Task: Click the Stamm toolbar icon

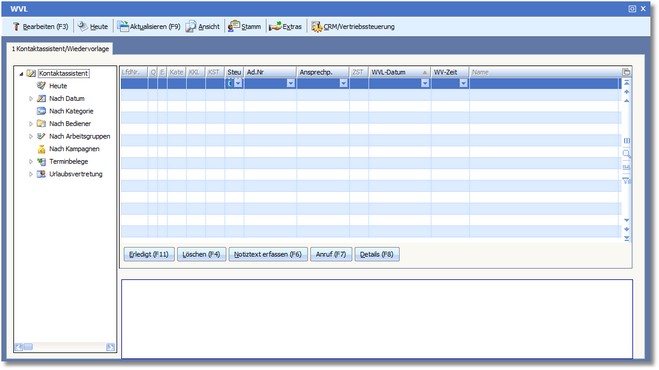Action: [x=234, y=26]
